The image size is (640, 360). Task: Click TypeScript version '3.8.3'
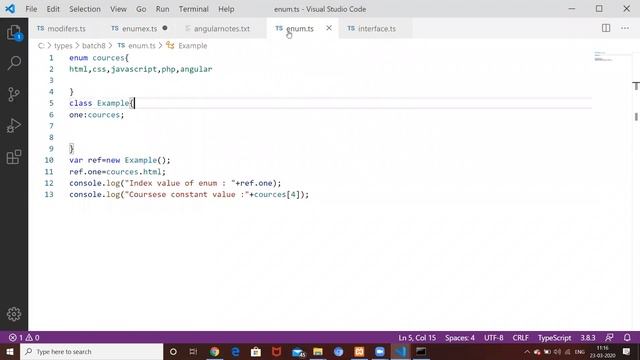point(588,338)
